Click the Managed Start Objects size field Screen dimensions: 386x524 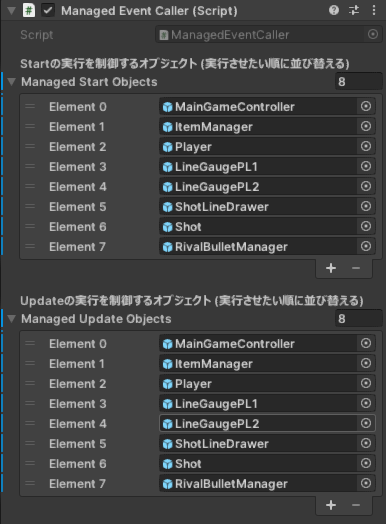click(x=359, y=82)
